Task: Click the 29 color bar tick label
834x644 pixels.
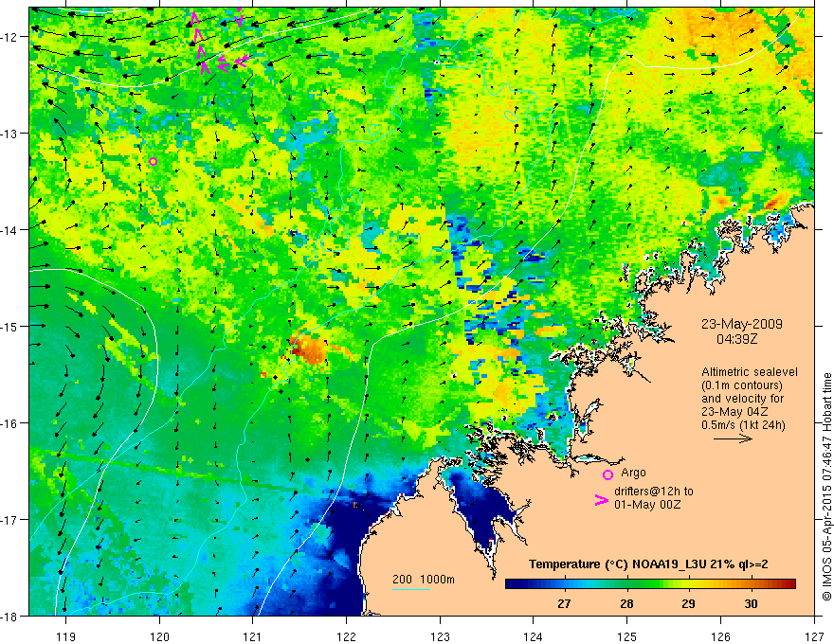Action: tap(688, 603)
